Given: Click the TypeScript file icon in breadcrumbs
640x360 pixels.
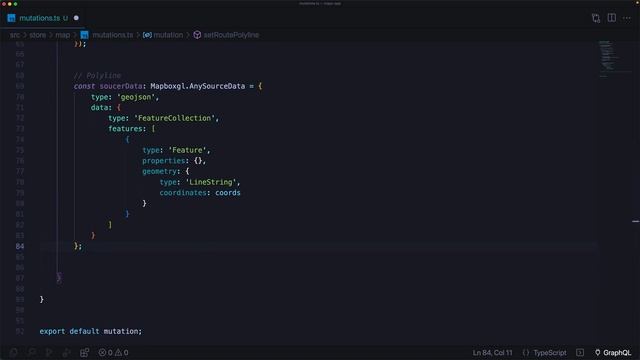Looking at the screenshot, I should (x=84, y=35).
